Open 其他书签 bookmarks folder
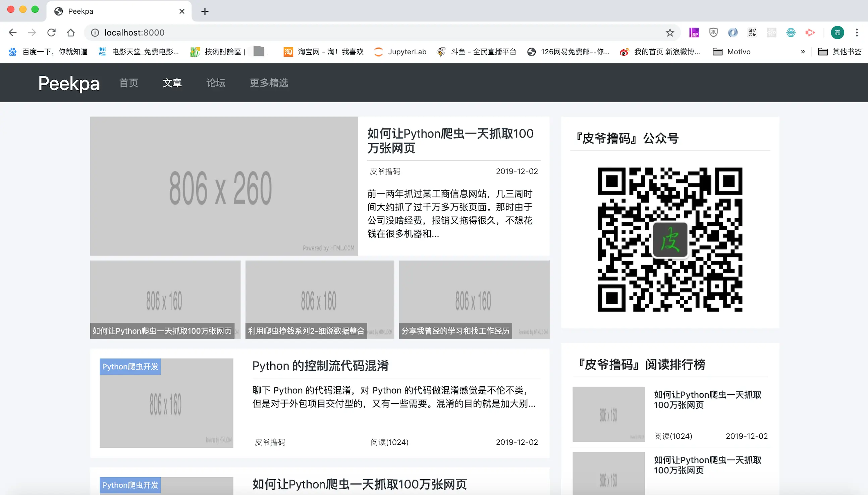The width and height of the screenshot is (868, 495). tap(839, 52)
